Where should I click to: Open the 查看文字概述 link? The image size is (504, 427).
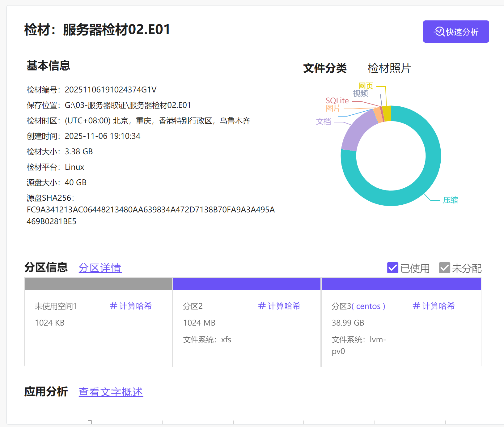[111, 392]
